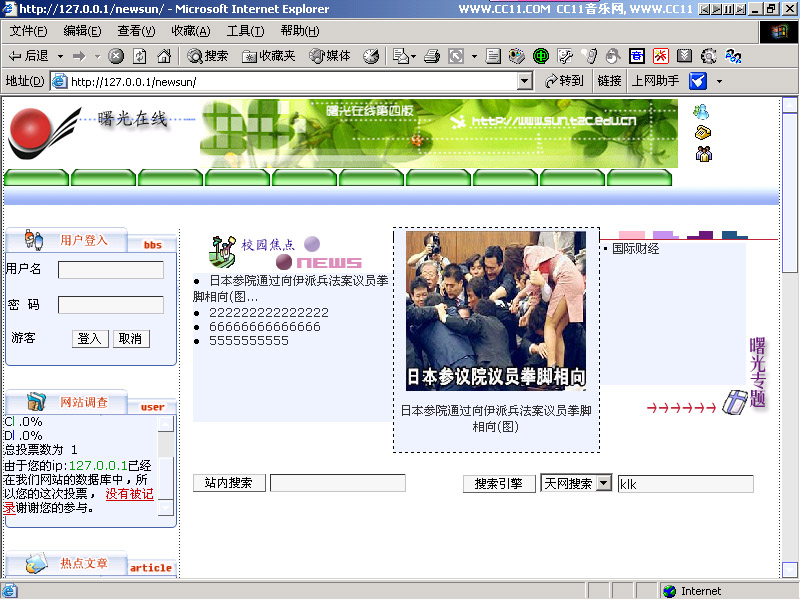Image resolution: width=800 pixels, height=600 pixels.
Task: Click the 国际财经 category link
Action: (635, 248)
